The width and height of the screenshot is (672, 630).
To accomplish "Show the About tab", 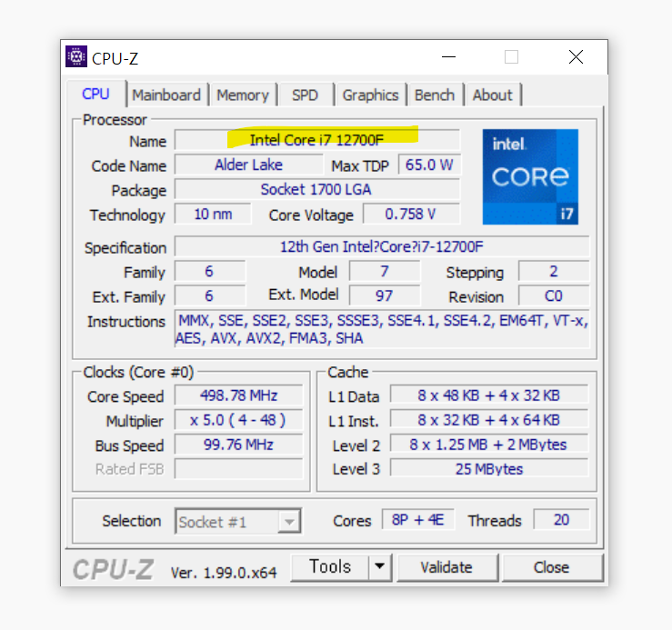I will point(493,95).
